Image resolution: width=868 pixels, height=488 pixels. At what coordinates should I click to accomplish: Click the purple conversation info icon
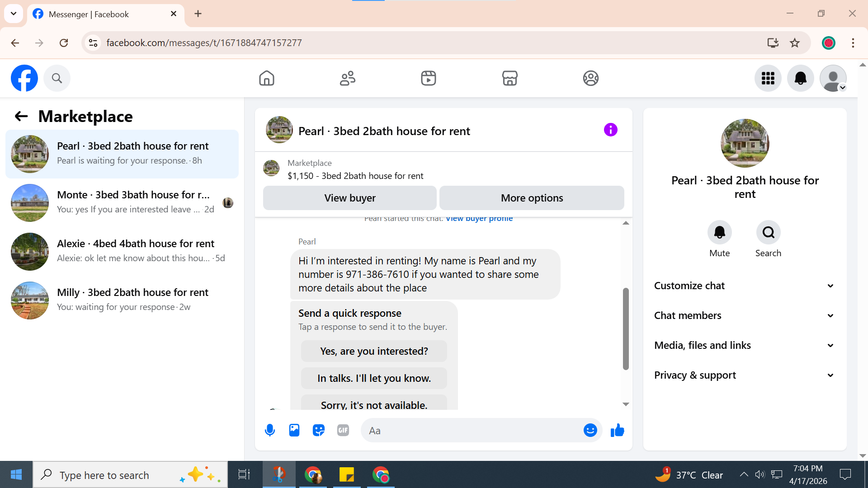point(610,130)
